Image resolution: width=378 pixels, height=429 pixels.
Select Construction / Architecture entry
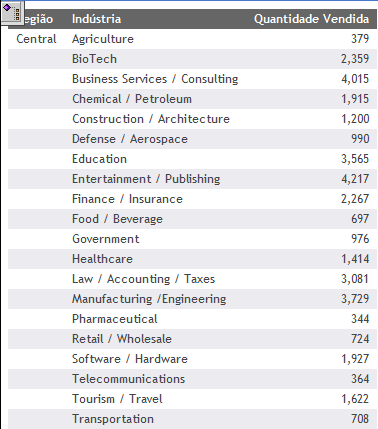[151, 119]
